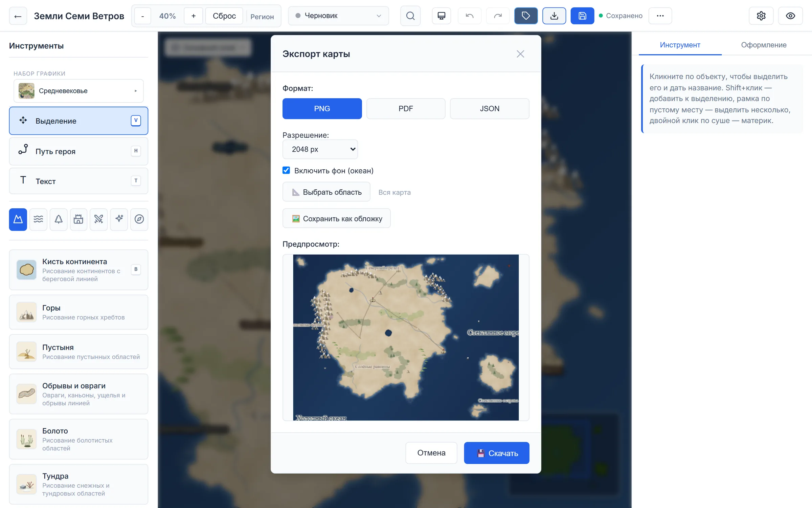This screenshot has width=812, height=508.
Task: Click the 'Скачать' download button
Action: (x=497, y=453)
